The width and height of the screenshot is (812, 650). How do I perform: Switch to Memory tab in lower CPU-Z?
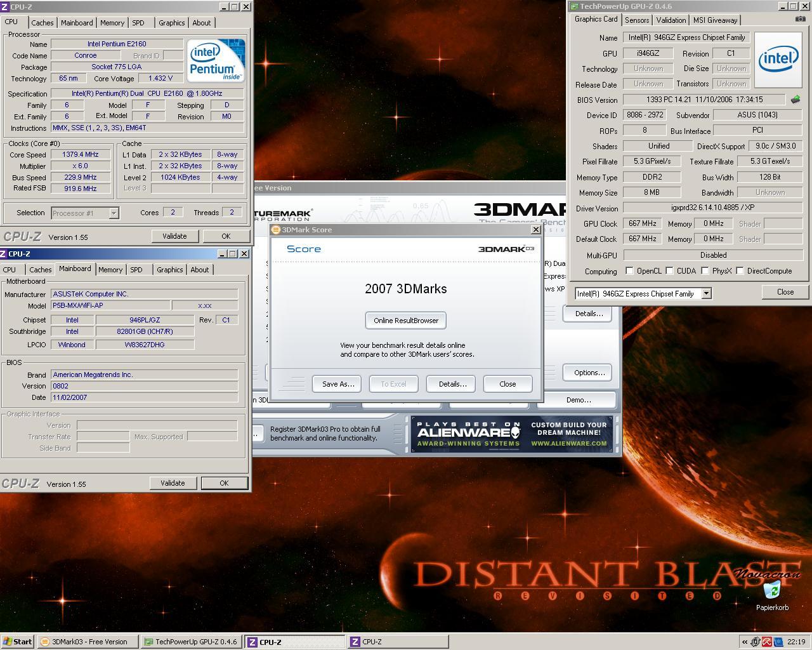pos(110,270)
